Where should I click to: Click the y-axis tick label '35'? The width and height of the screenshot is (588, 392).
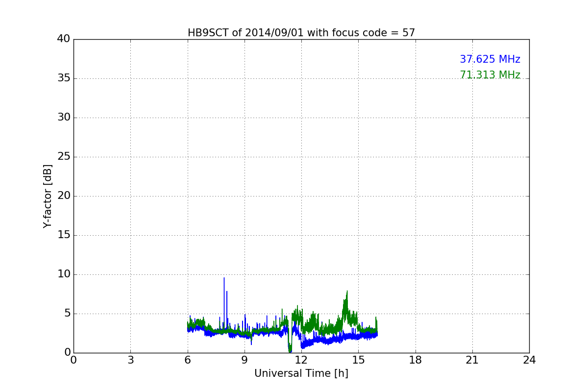pos(64,78)
